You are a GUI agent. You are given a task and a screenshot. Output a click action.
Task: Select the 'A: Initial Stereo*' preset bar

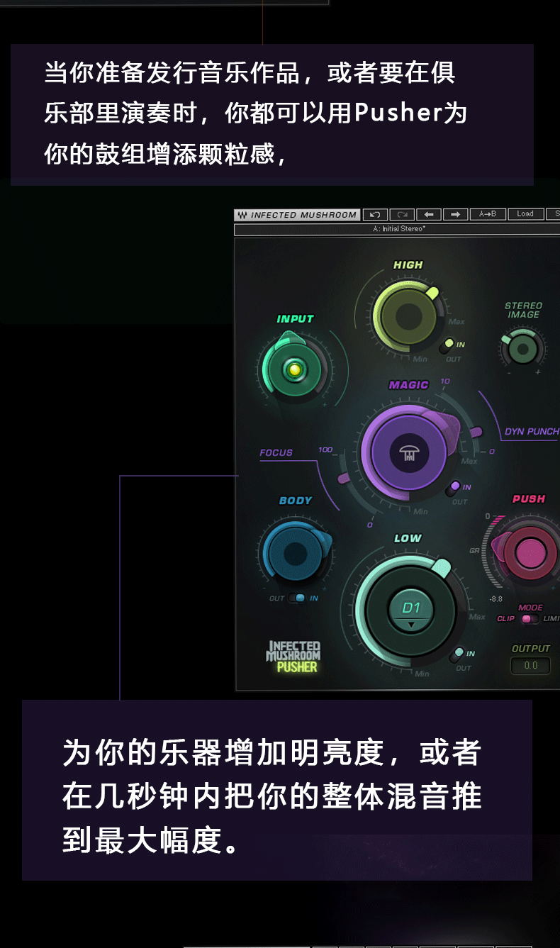pos(397,229)
